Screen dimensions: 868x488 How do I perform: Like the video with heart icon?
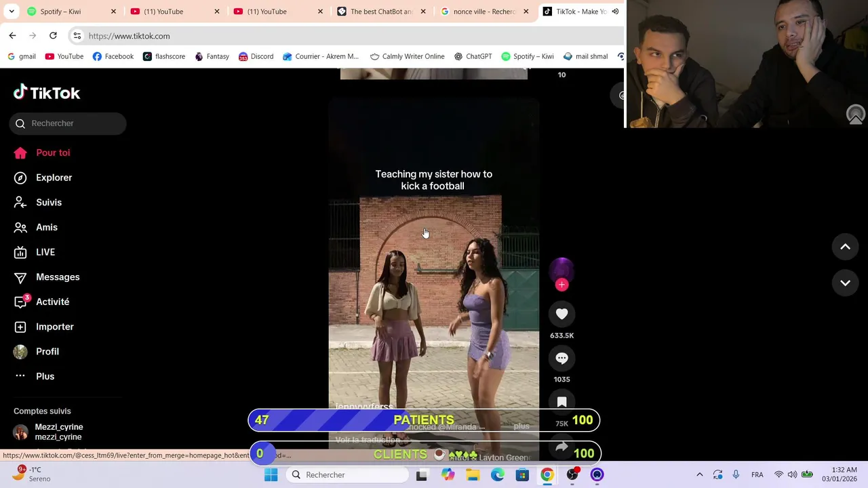pyautogui.click(x=561, y=314)
